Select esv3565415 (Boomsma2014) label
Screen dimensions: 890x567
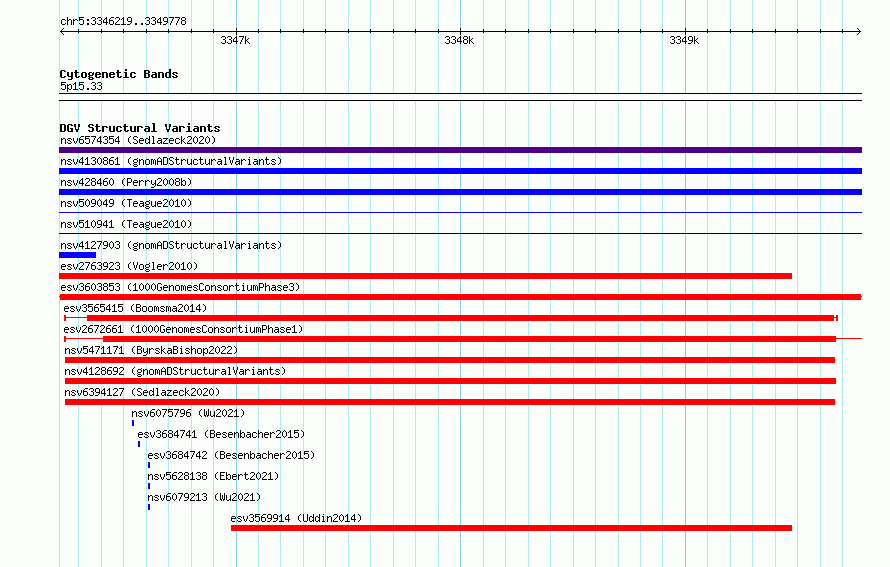[135, 308]
